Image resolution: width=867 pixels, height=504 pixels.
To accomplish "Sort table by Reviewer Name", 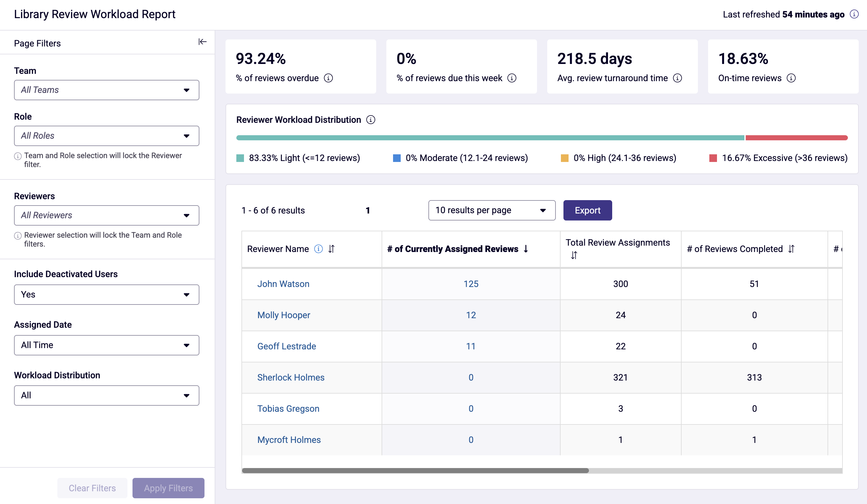I will (331, 248).
